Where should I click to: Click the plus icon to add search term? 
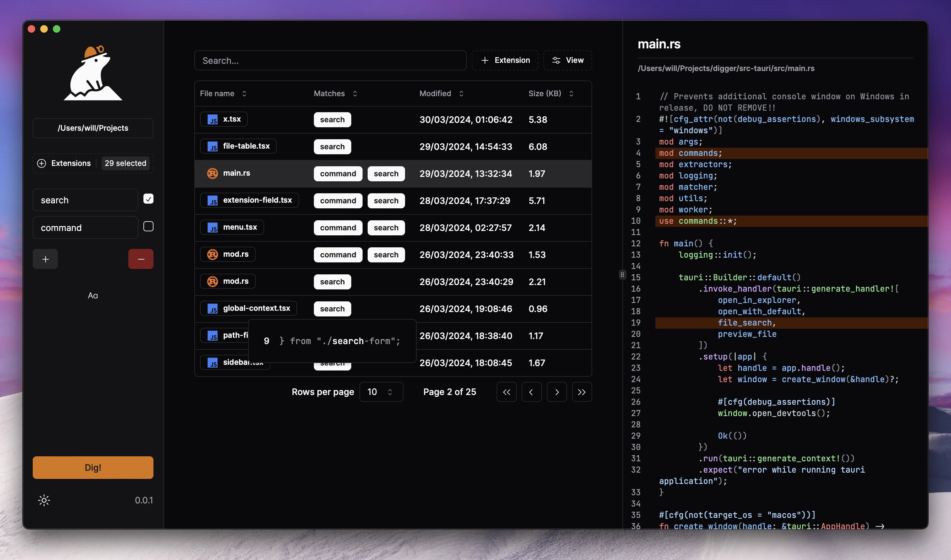pyautogui.click(x=45, y=259)
